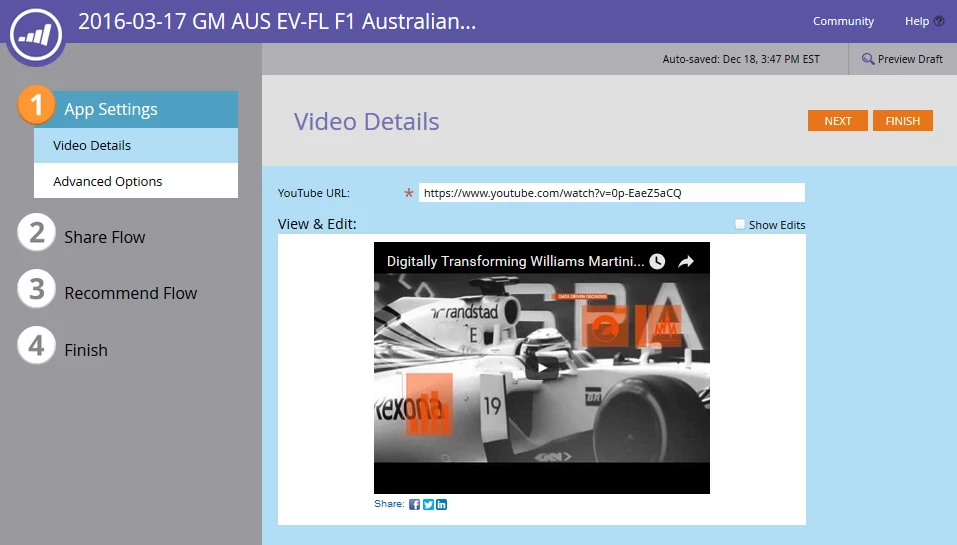The height and width of the screenshot is (545, 957).
Task: Click the NEXT button
Action: tap(838, 121)
